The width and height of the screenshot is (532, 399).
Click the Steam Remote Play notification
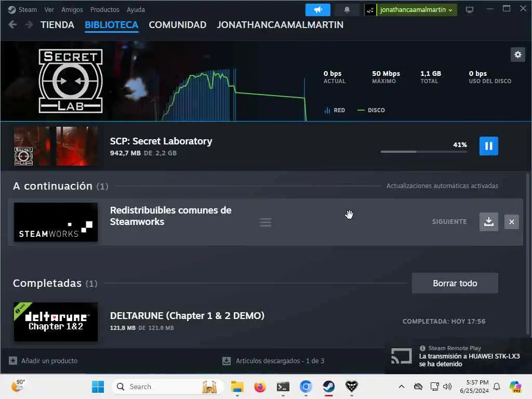pyautogui.click(x=458, y=356)
